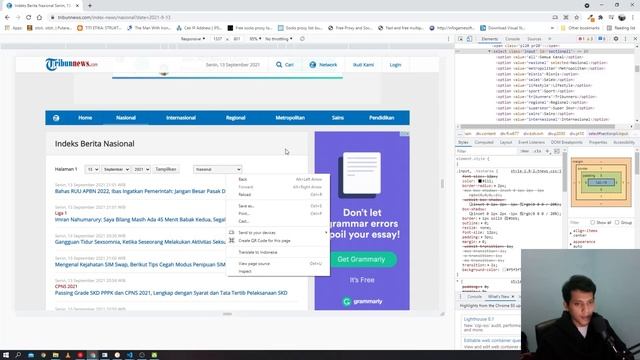
Task: Open the day 13 dropdown
Action: coord(92,169)
